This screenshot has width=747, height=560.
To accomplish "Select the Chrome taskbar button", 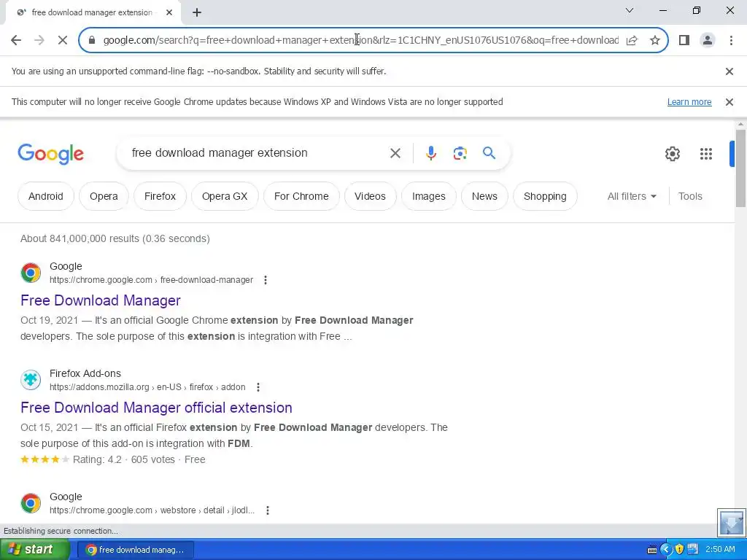I will (136, 550).
